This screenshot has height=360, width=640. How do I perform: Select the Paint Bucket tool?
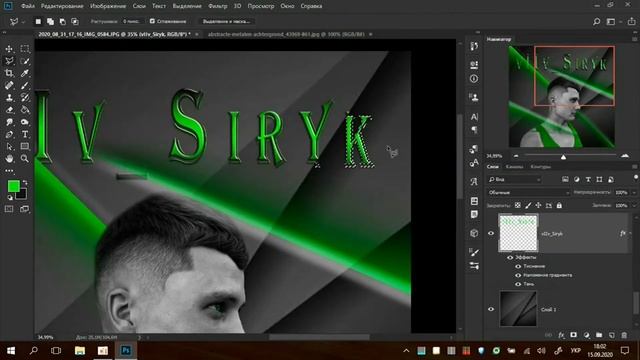pos(24,110)
